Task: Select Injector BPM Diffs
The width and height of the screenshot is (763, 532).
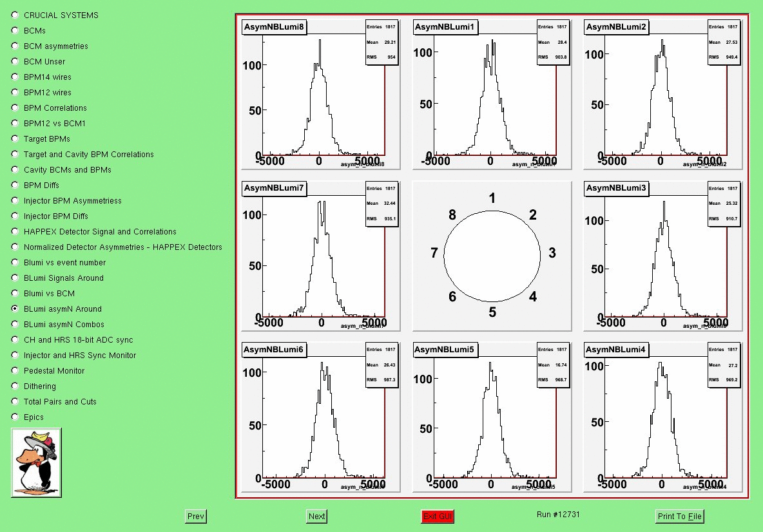Action: [x=15, y=216]
